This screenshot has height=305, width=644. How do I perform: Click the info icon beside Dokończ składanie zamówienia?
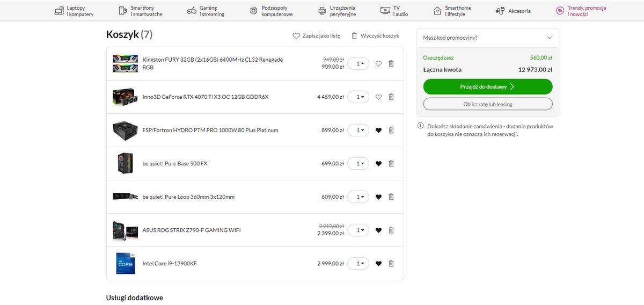(420, 126)
